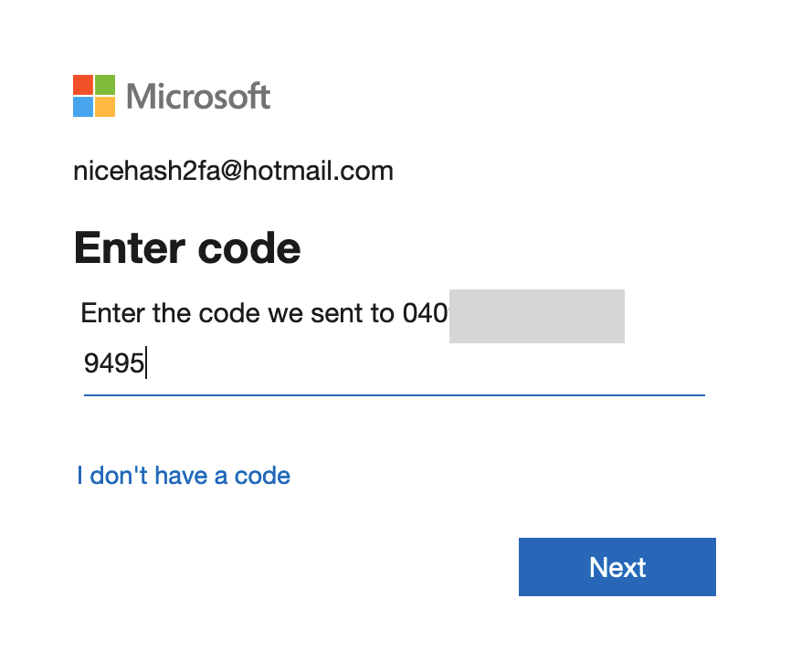
Task: Click the "Enter code" heading
Action: 187,247
